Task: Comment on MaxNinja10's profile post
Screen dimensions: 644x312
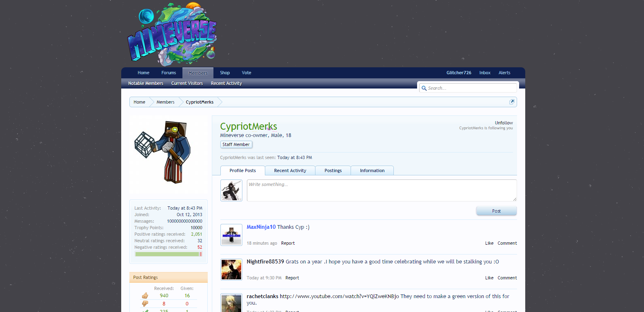Action: [507, 243]
